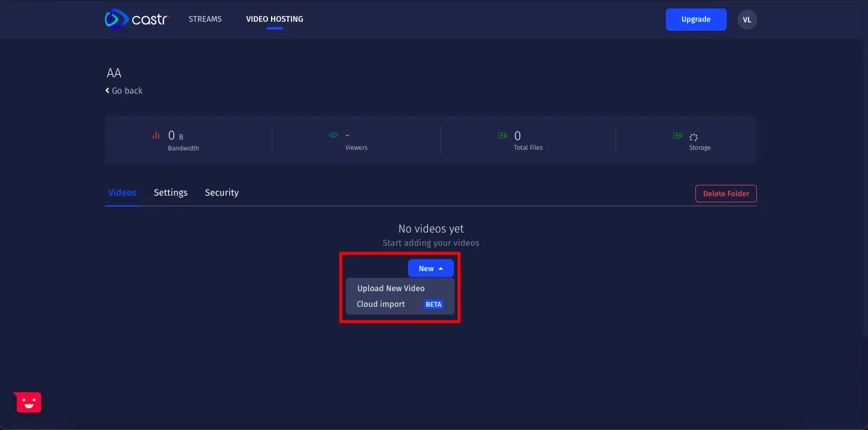
Task: Open the VL user avatar menu
Action: point(747,19)
